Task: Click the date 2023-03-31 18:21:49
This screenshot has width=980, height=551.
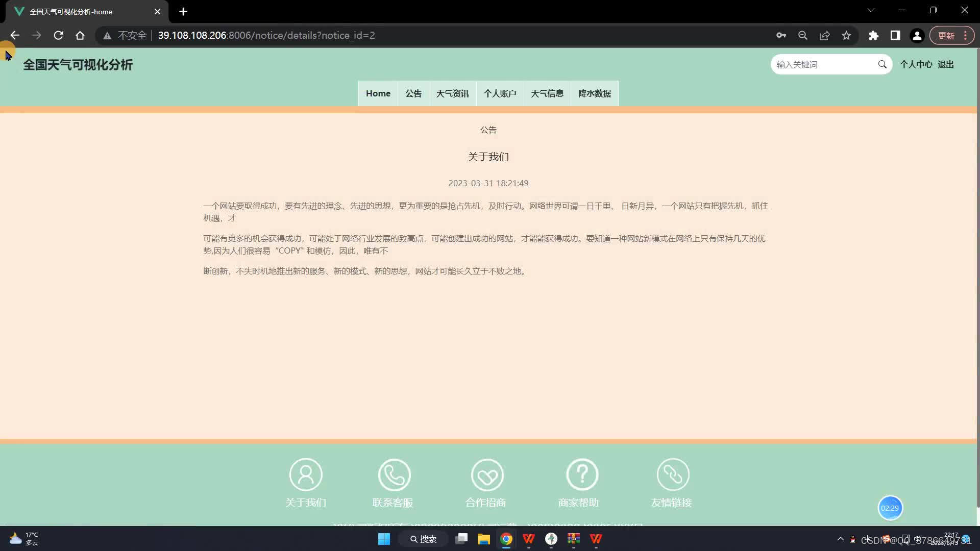Action: coord(488,183)
